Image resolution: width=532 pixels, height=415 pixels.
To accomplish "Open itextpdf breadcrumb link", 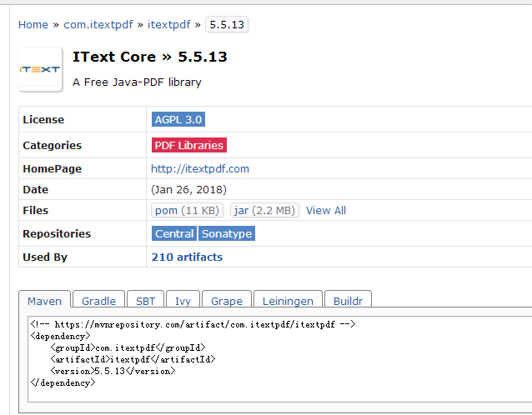I will pos(169,25).
